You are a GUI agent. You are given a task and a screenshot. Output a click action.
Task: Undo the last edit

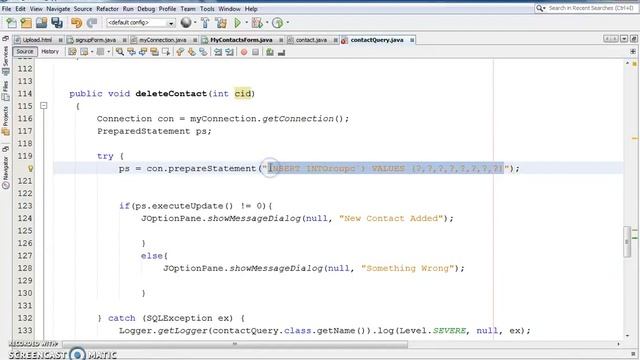pyautogui.click(x=76, y=23)
